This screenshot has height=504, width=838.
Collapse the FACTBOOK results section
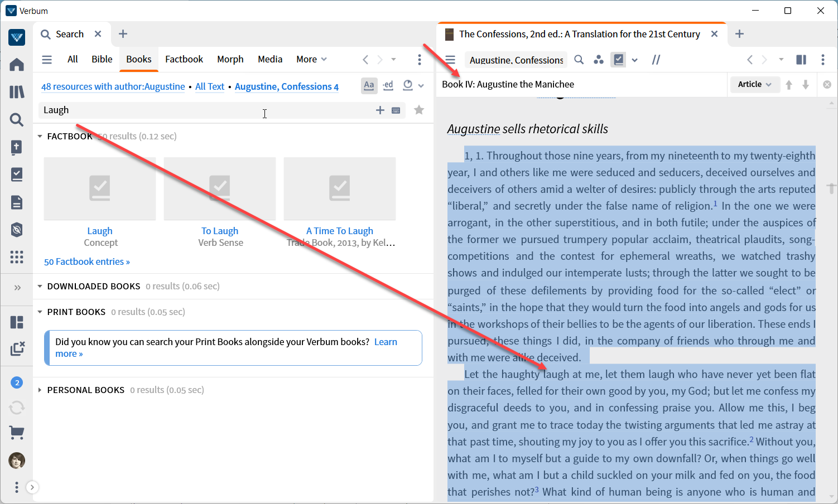pyautogui.click(x=40, y=136)
